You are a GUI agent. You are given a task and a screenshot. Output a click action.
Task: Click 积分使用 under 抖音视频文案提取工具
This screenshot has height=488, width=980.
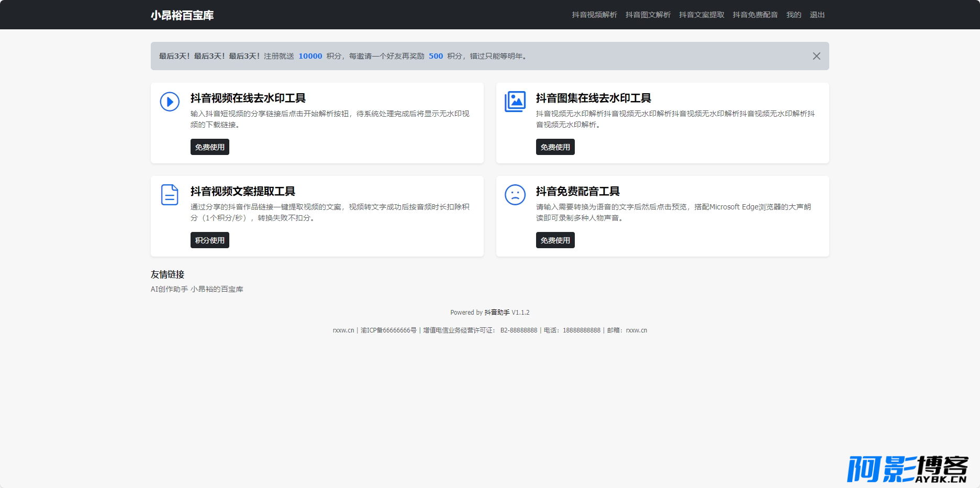[x=210, y=240]
